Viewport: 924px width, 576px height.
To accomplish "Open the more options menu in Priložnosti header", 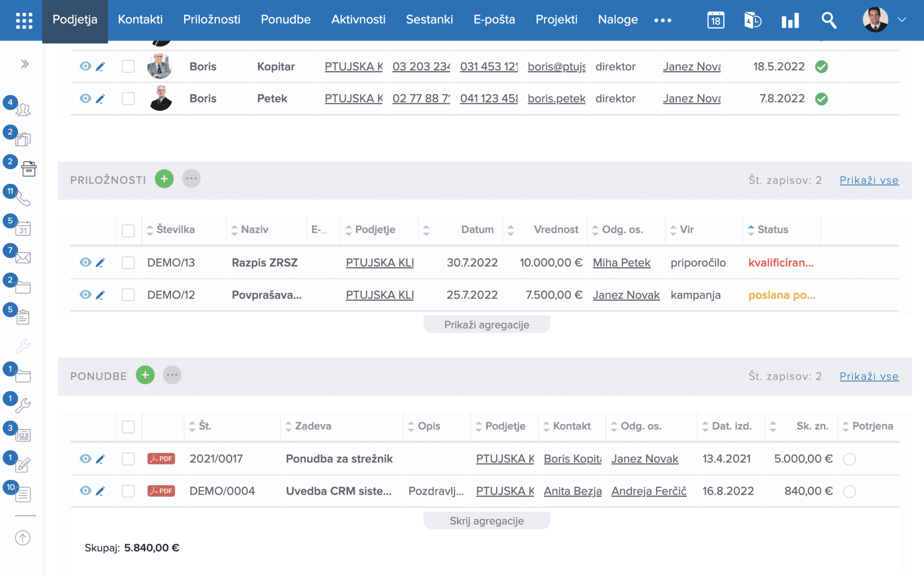I will (x=191, y=178).
